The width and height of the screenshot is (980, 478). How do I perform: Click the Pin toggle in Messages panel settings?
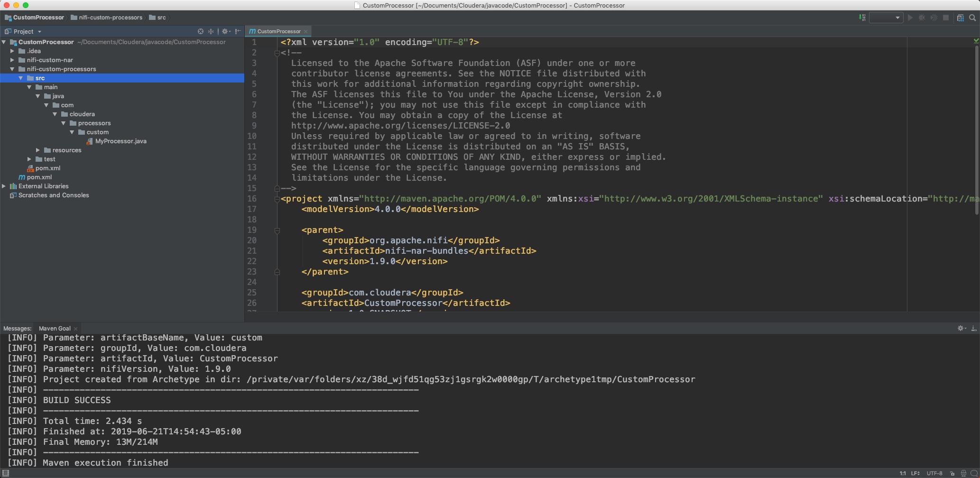[962, 328]
